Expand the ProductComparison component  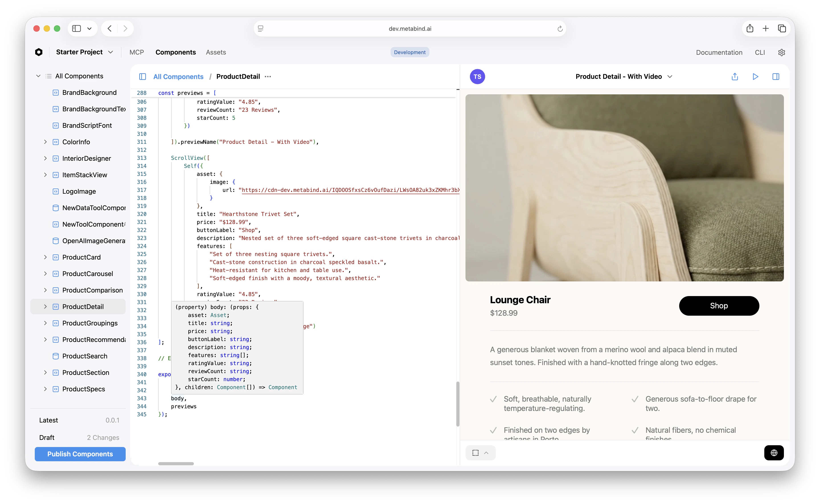[45, 290]
